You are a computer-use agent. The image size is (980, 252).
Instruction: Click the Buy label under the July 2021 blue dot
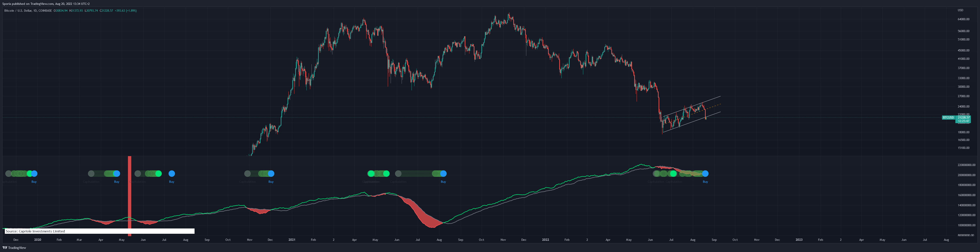(443, 182)
